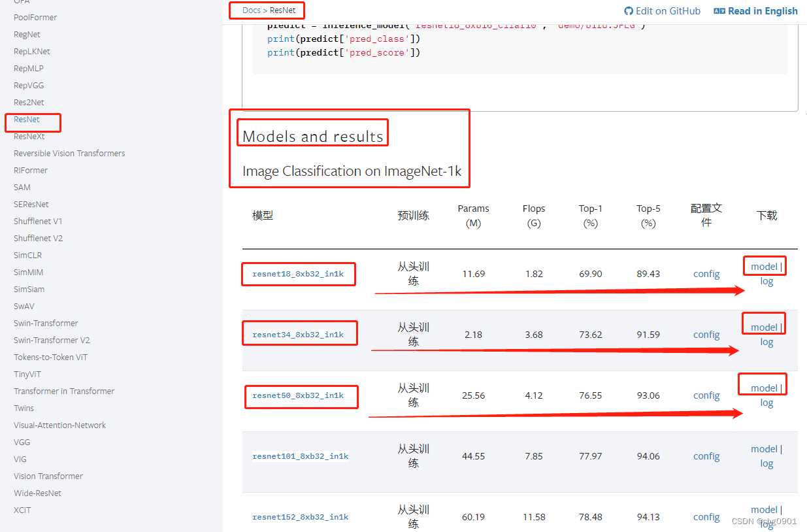Click the resnet50_8xb32_in1k link
This screenshot has width=807, height=532.
[x=301, y=397]
